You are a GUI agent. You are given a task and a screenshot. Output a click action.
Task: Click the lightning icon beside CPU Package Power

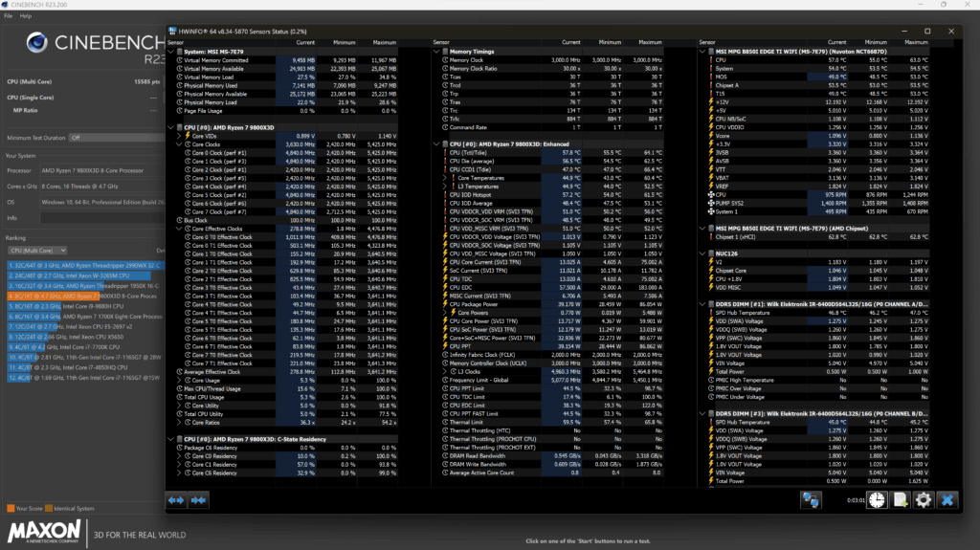click(445, 304)
